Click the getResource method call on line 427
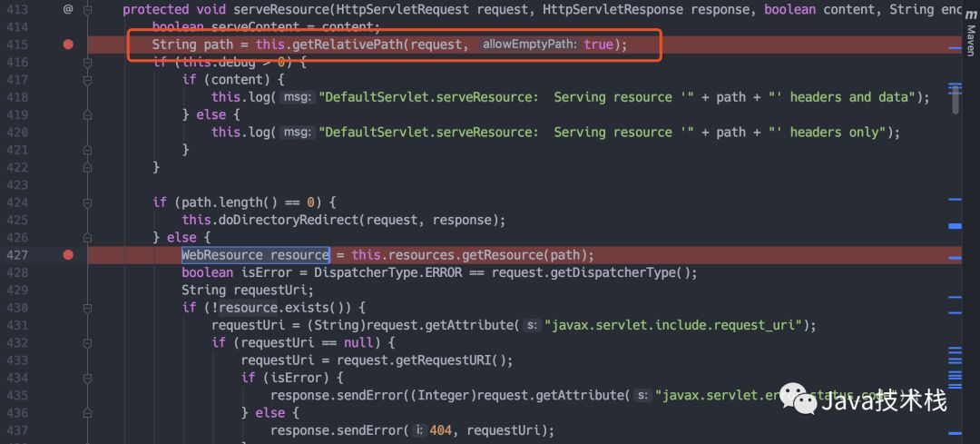Viewport: 980px width, 444px height. (513, 255)
